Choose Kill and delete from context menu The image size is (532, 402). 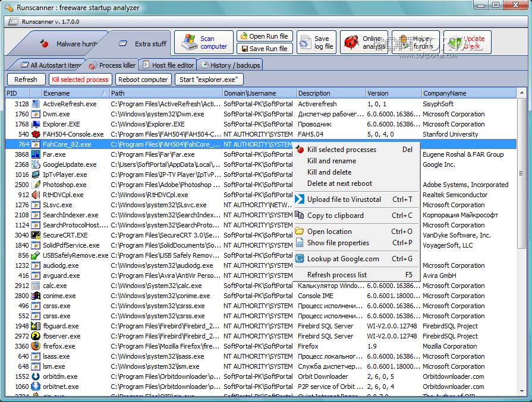click(329, 172)
